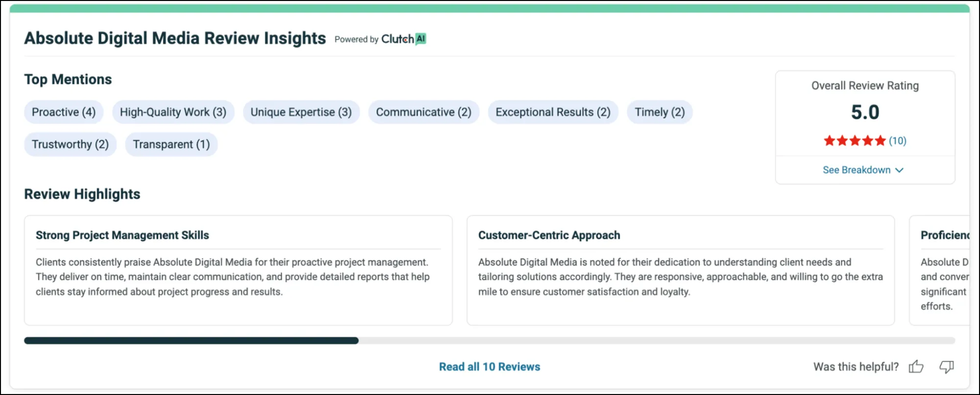Click the horizontal highlights scrollbar thumb
980x395 pixels.
click(x=191, y=341)
